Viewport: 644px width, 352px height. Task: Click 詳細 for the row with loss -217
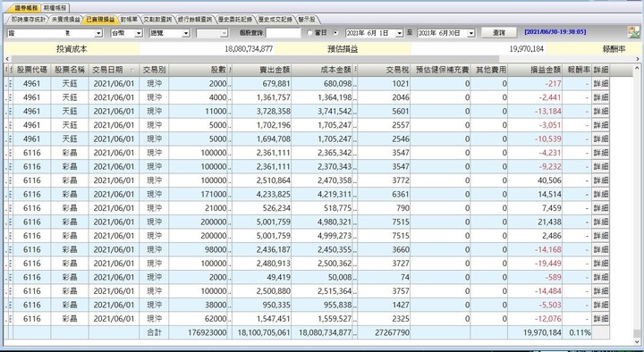600,84
